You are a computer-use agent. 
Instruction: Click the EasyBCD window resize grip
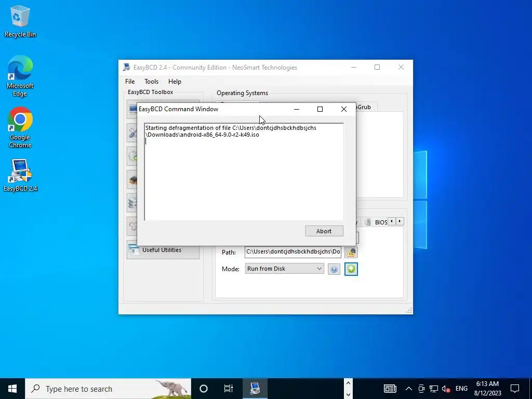coord(409,311)
